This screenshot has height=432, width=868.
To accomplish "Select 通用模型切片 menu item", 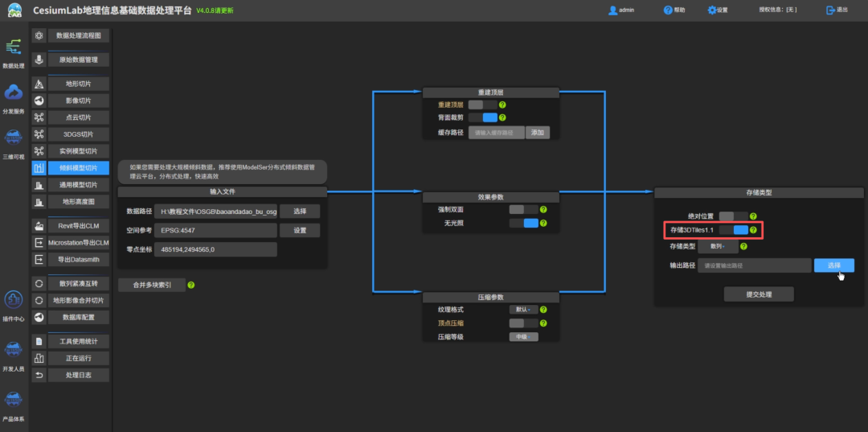I will [79, 184].
